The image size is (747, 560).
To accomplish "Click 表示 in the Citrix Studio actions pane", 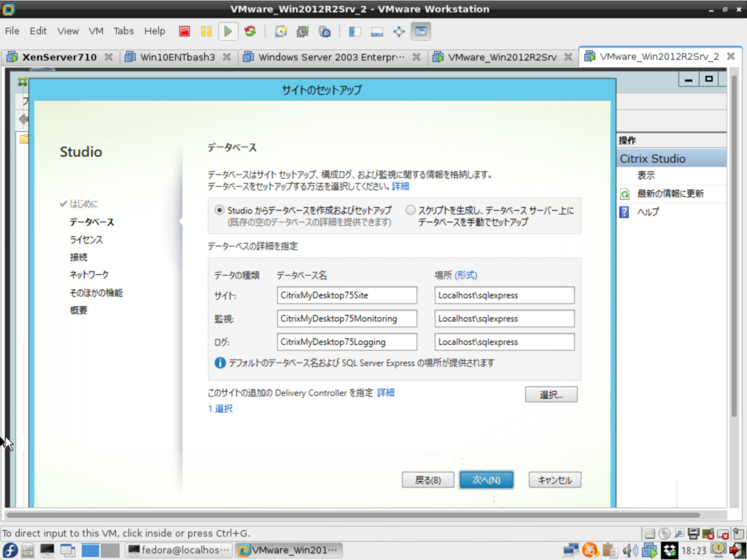I will (646, 175).
